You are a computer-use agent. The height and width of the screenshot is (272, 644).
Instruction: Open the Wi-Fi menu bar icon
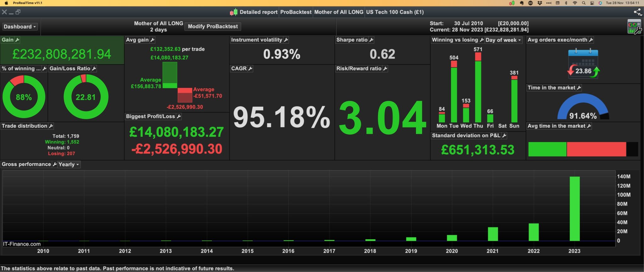point(575,3)
